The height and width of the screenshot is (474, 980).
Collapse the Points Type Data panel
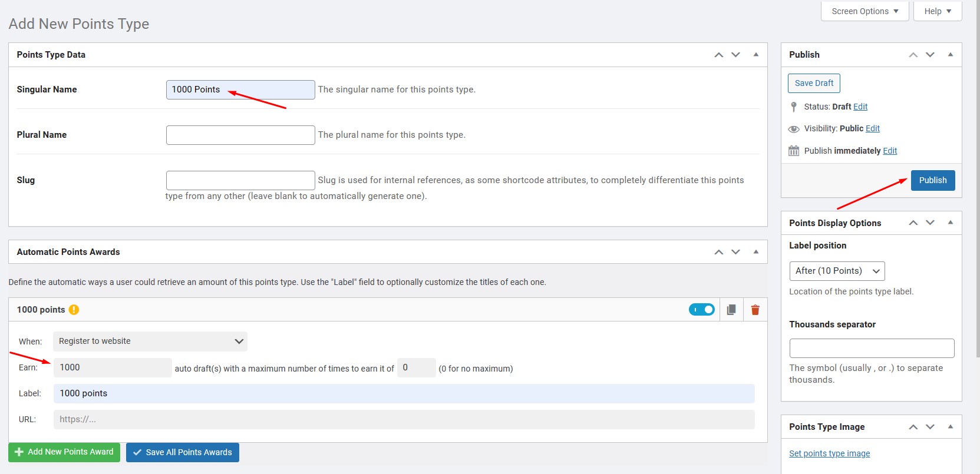(755, 55)
